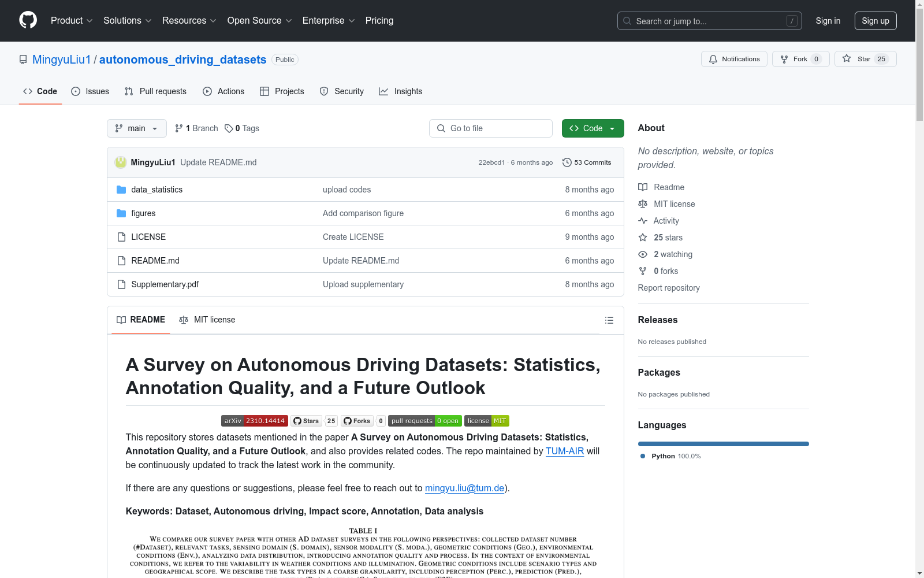Click the pulse icon next to Activity
Image resolution: width=924 pixels, height=578 pixels.
[643, 221]
